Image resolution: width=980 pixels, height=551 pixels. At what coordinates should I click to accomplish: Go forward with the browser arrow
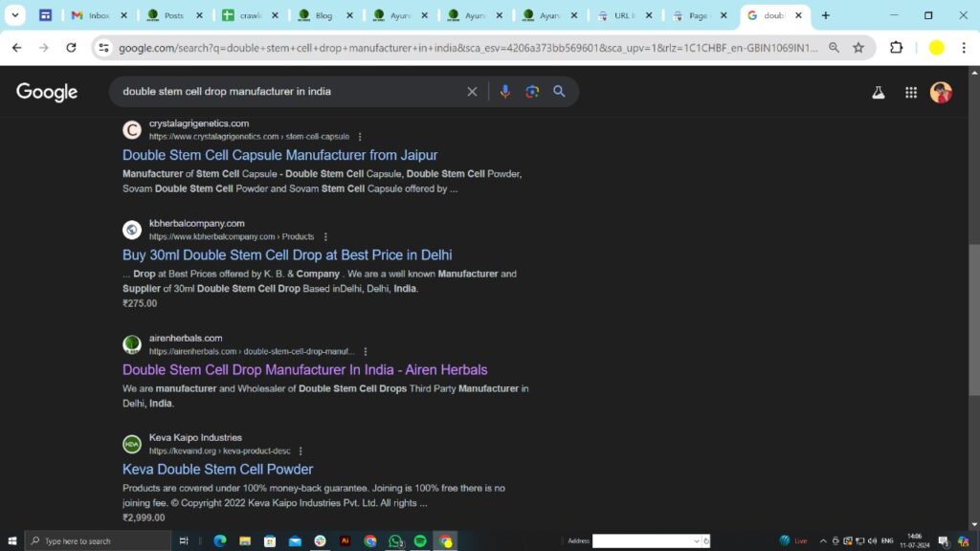[44, 48]
